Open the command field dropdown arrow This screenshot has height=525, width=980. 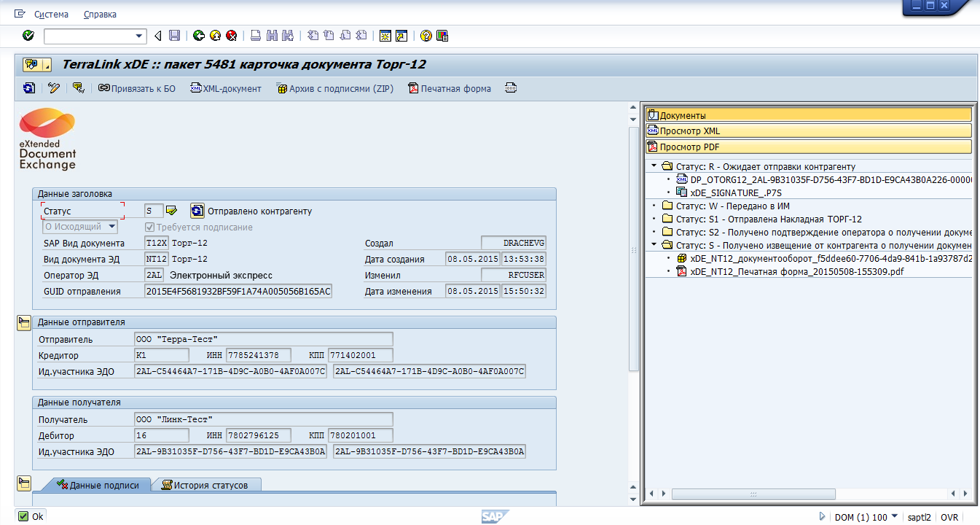click(x=140, y=36)
